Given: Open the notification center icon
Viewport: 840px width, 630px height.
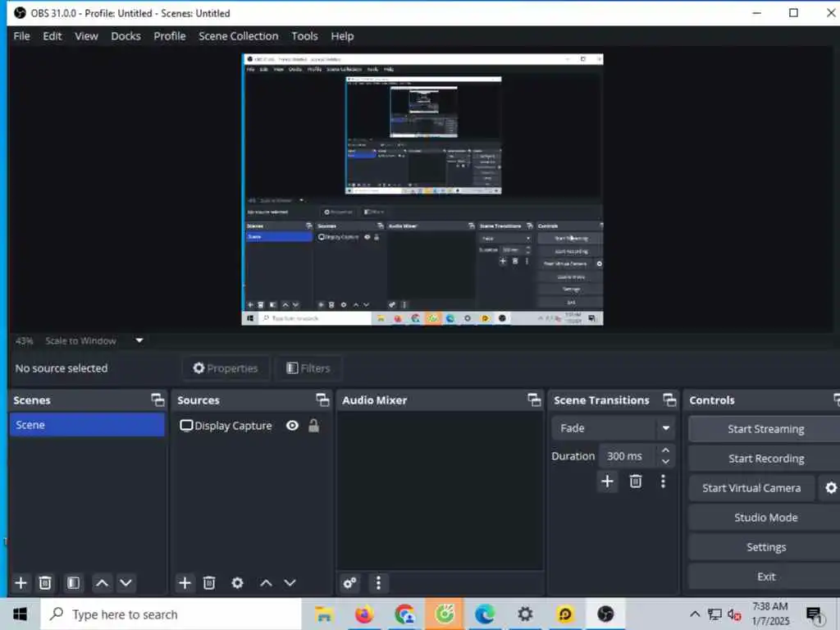Looking at the screenshot, I should click(x=815, y=615).
